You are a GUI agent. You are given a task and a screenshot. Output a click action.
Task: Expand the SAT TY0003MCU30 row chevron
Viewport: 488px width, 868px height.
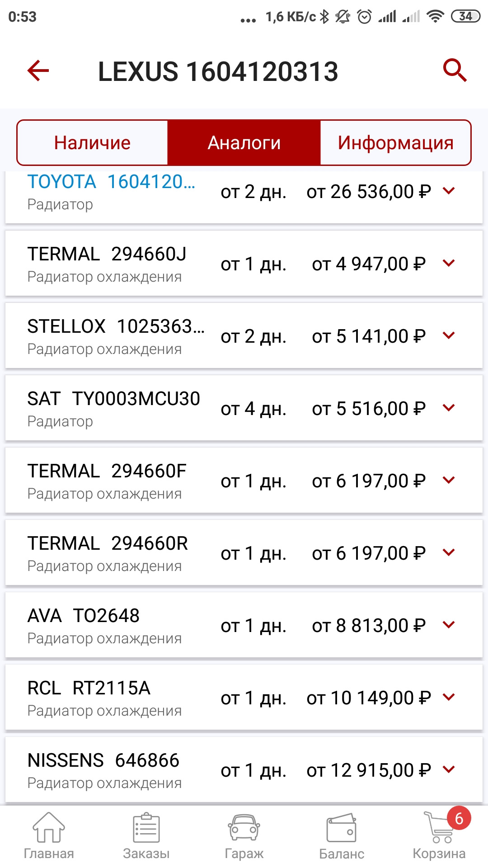coord(449,408)
